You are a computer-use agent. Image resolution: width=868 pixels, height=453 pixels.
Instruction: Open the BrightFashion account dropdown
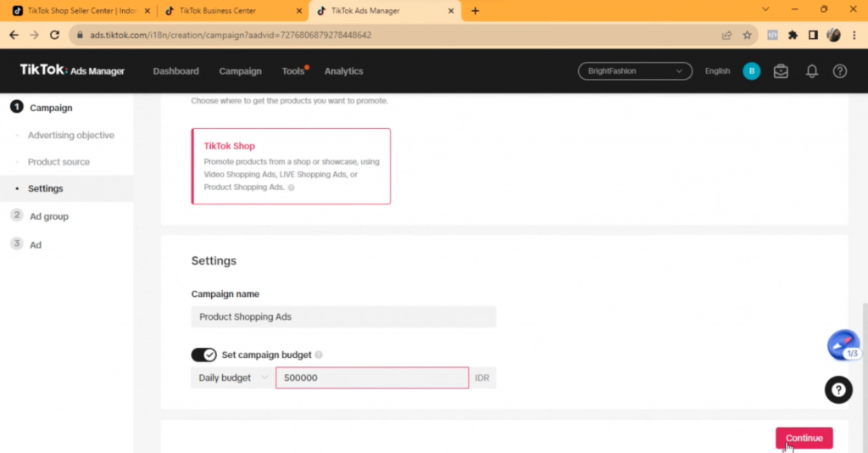pos(635,71)
